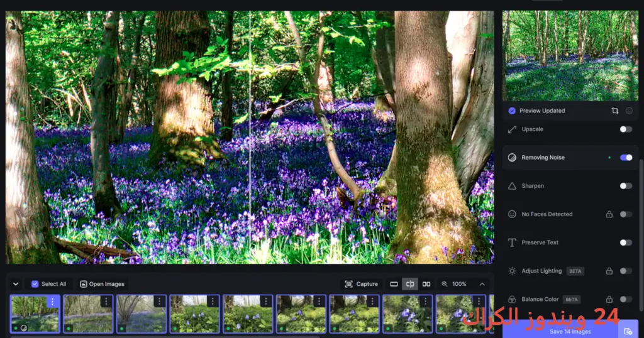Click the crop icon beside Preview Updated
The image size is (644, 338).
(x=615, y=111)
